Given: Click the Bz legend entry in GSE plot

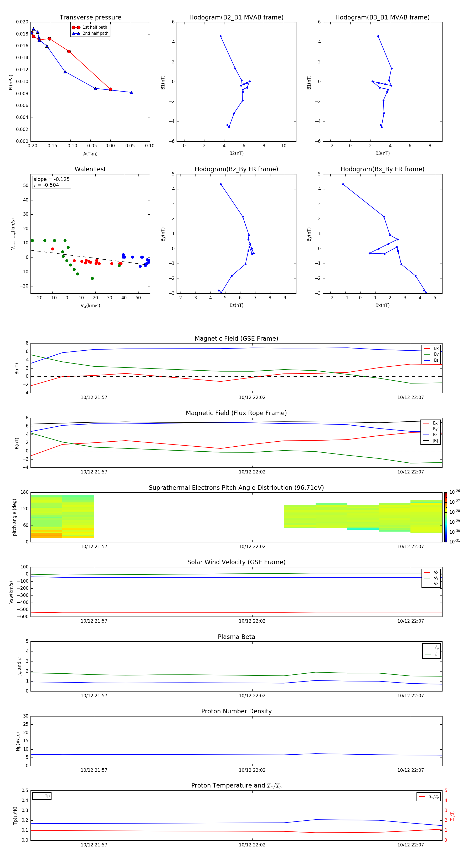Looking at the screenshot, I should tap(431, 360).
